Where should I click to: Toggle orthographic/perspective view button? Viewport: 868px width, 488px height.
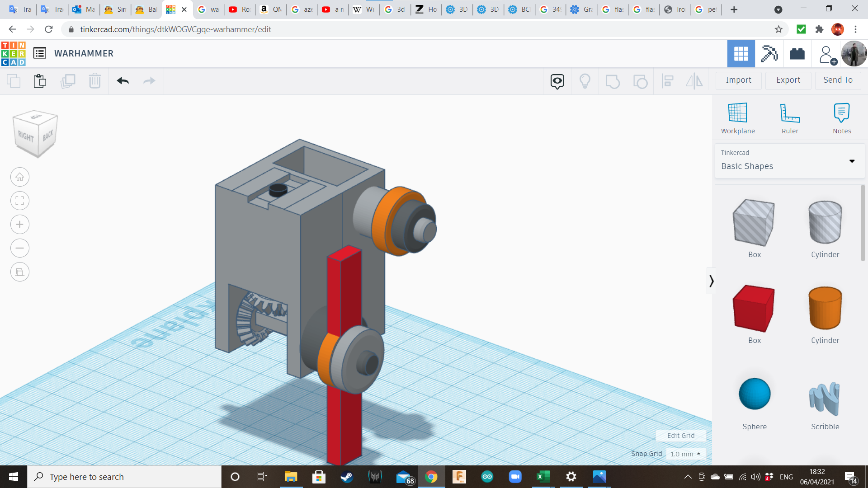20,272
